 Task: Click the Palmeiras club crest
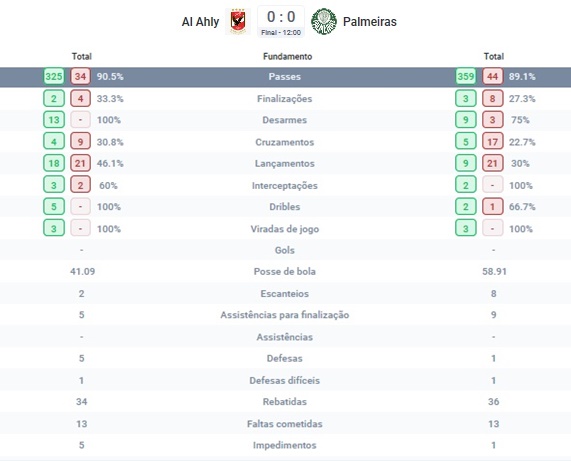pyautogui.click(x=324, y=21)
